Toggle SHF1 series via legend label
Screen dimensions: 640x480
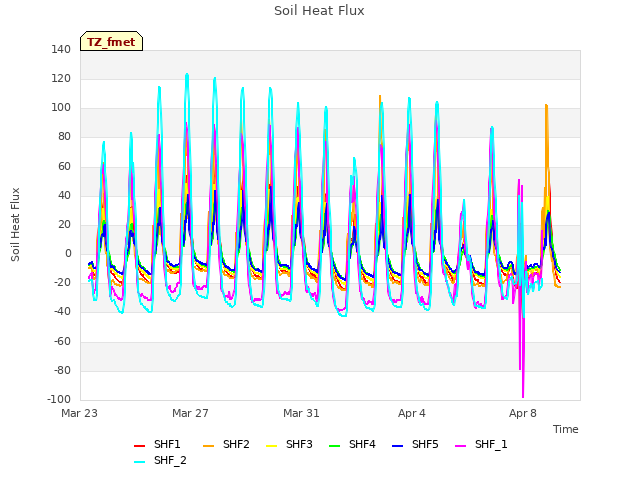pos(167,444)
